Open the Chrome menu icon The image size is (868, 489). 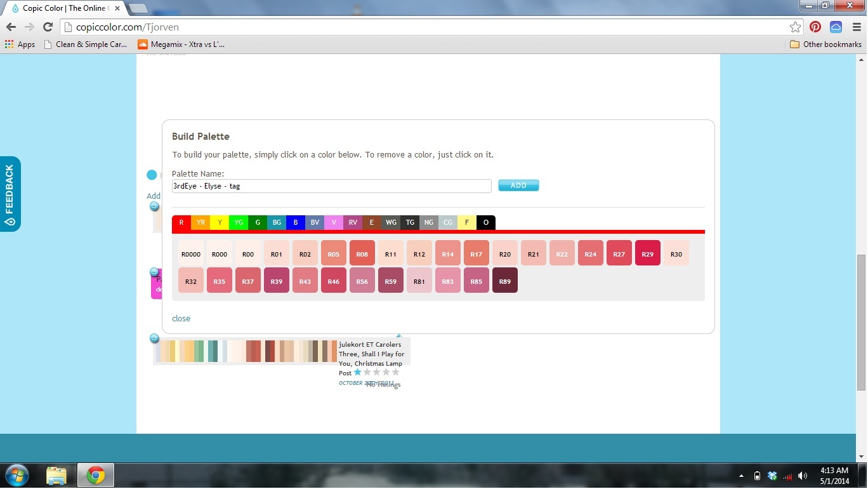[857, 27]
